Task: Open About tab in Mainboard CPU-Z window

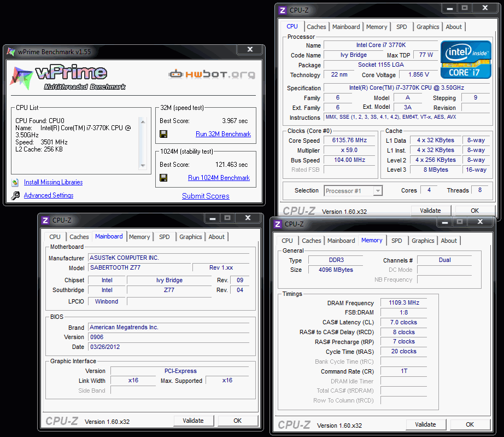Action: coord(216,237)
